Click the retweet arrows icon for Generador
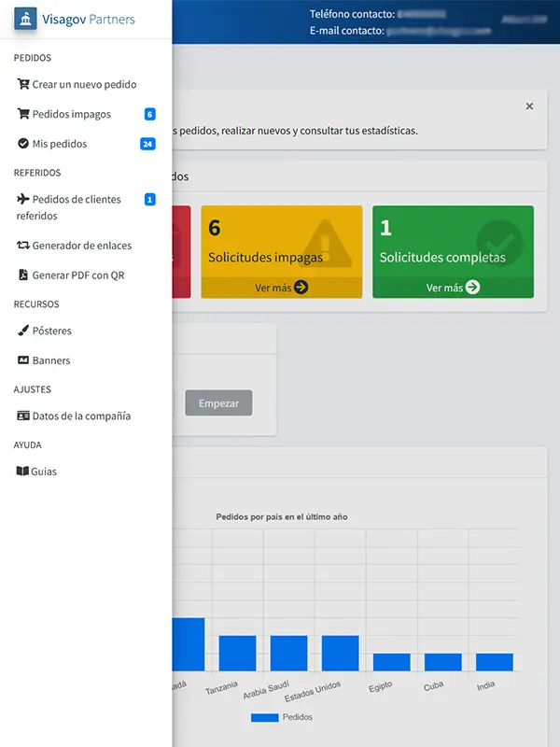This screenshot has width=560, height=747. (22, 246)
